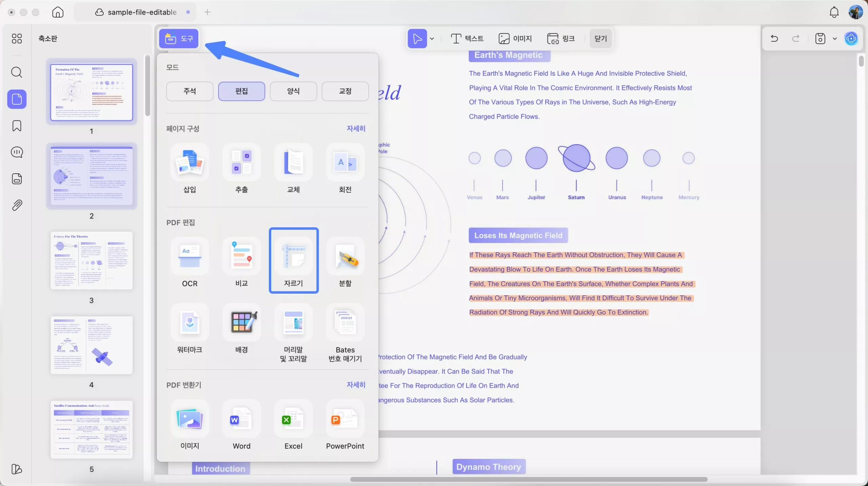Open the search sidebar icon
This screenshot has width=868, height=486.
17,72
